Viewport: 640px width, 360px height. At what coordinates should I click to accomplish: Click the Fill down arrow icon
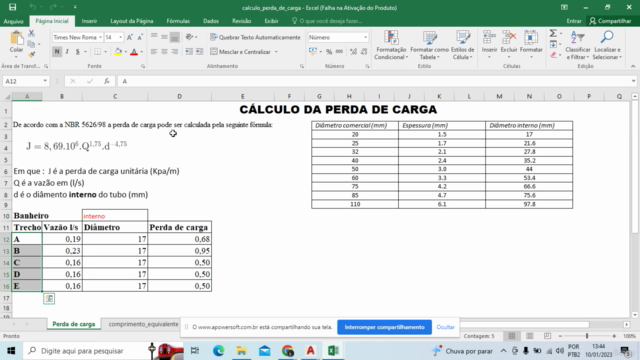[553, 44]
